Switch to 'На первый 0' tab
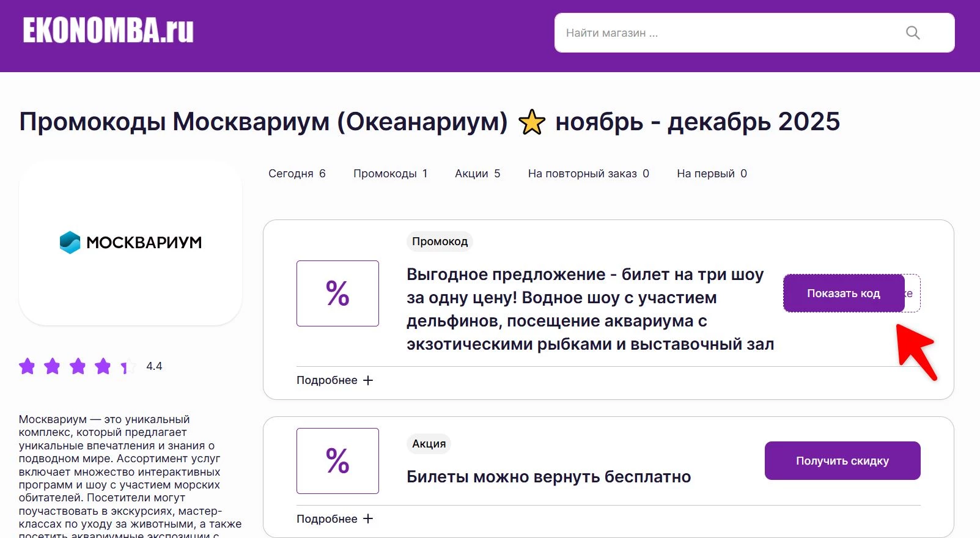This screenshot has width=980, height=538. [712, 174]
